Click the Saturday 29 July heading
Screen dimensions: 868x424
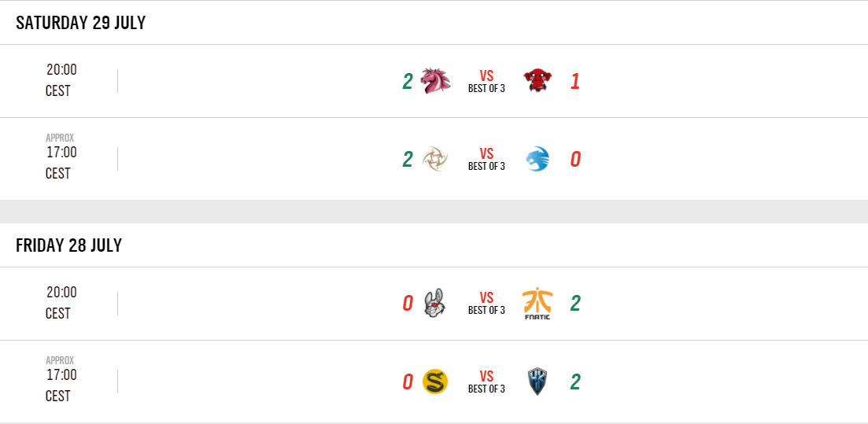tap(81, 23)
